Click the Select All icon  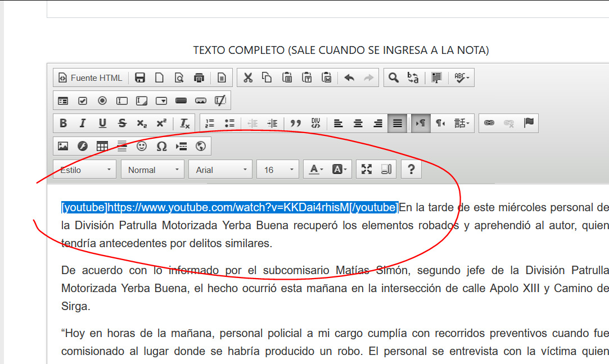click(x=436, y=78)
